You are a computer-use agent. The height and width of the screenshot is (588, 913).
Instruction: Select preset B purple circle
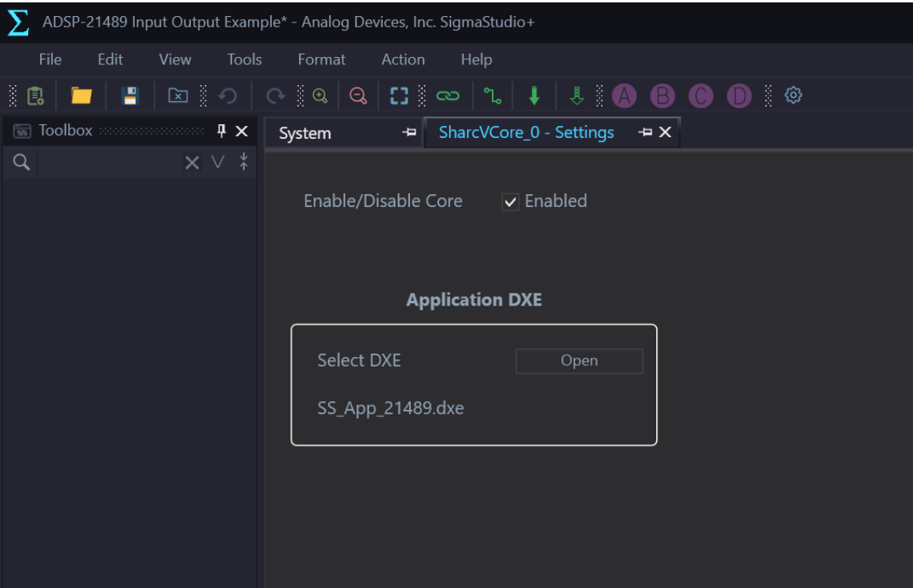[663, 95]
